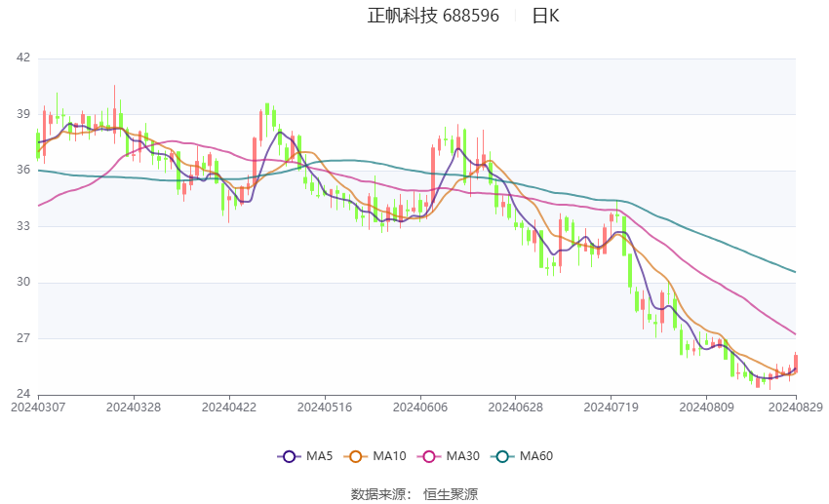This screenshot has width=829, height=504.
Task: Click y-axis value label 33
Action: (x=23, y=225)
